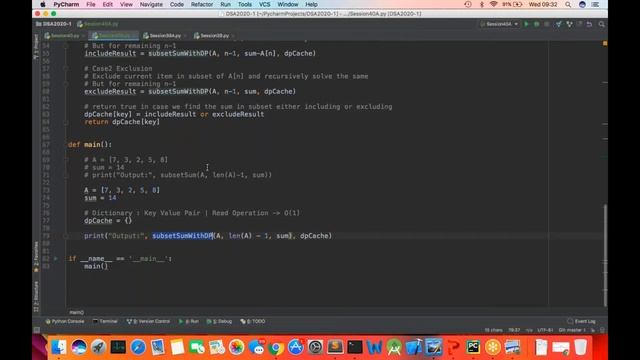Open the Session40A run configuration dropdown
This screenshot has height=360, width=640.
point(500,24)
